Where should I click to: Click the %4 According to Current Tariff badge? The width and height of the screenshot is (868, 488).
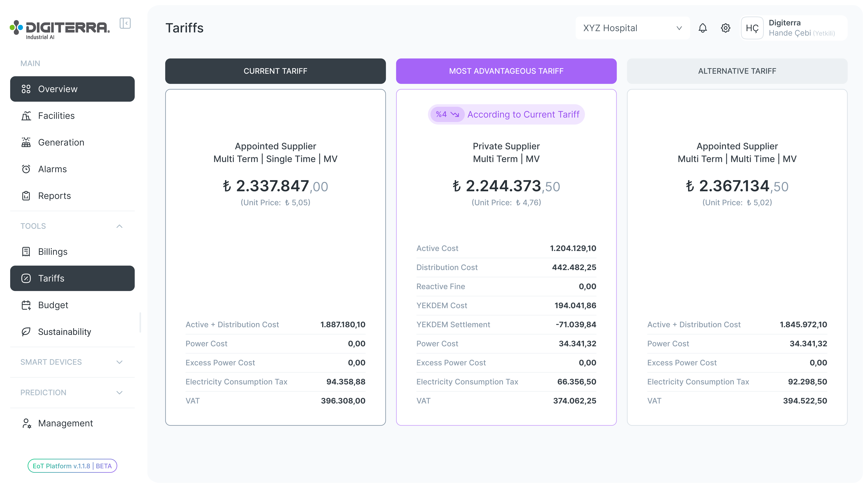coord(506,114)
